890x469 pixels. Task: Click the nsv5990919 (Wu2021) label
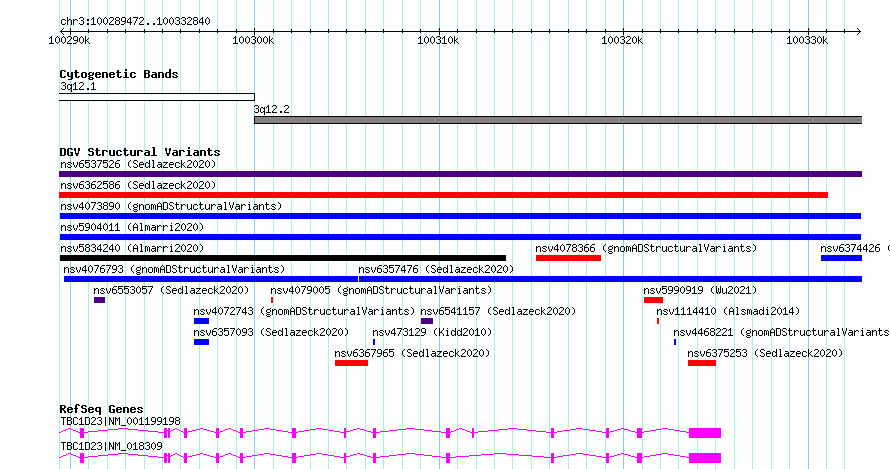coord(700,290)
